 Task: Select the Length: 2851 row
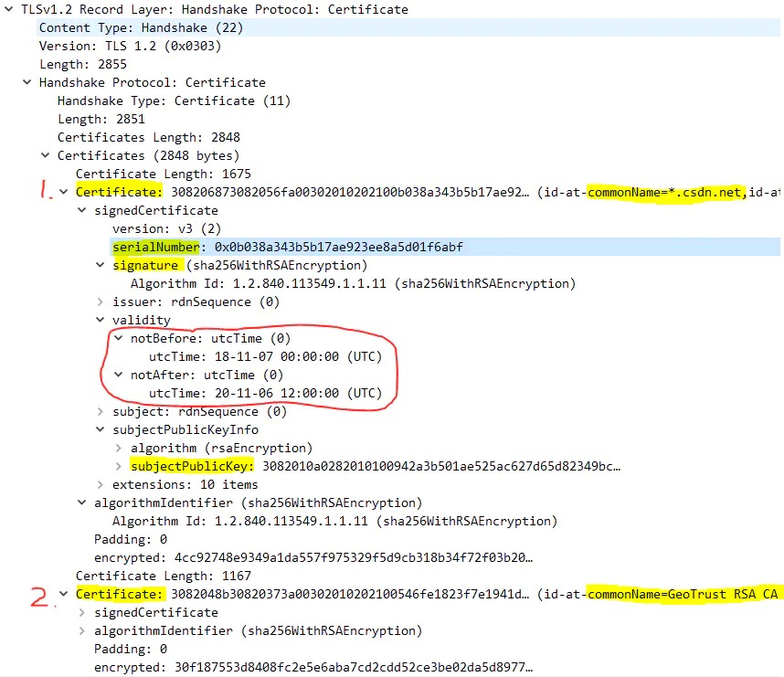tap(101, 119)
